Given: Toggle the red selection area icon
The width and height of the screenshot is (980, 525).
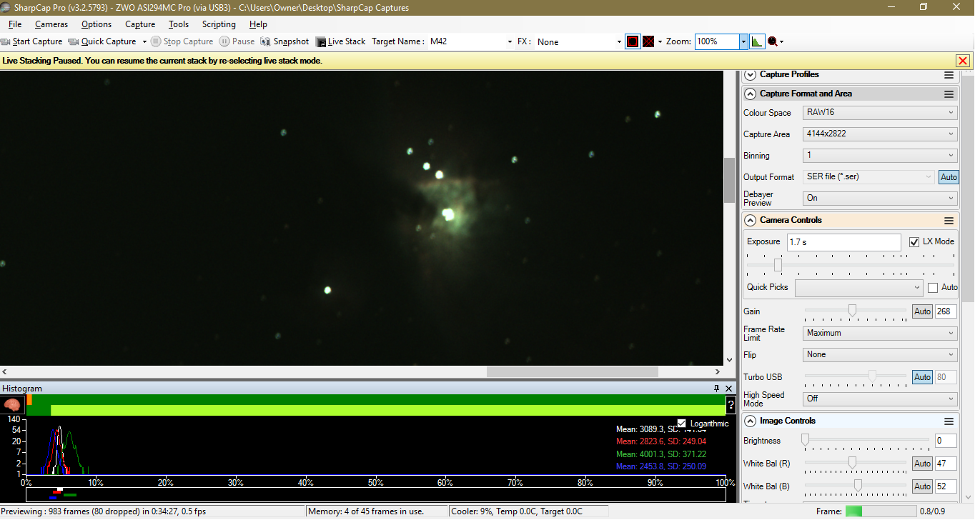Looking at the screenshot, I should (633, 41).
